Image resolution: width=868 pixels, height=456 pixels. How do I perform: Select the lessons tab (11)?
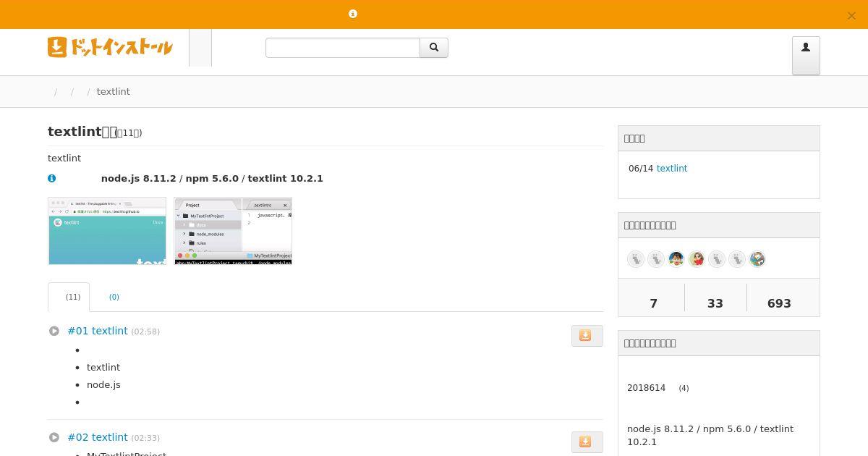click(69, 297)
